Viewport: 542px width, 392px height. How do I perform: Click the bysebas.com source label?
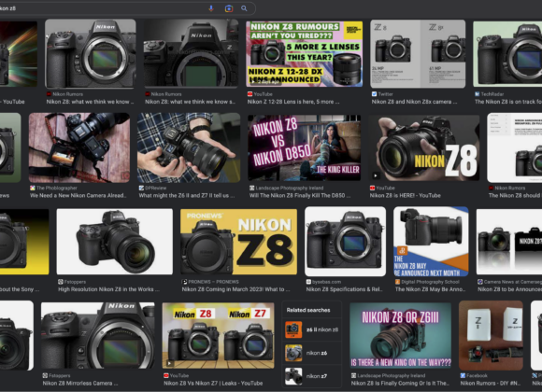tap(323, 282)
